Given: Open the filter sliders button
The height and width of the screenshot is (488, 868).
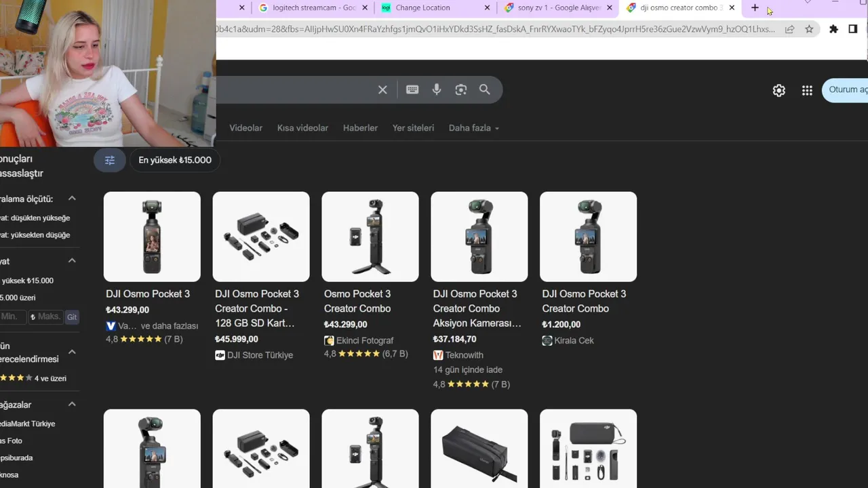Looking at the screenshot, I should pyautogui.click(x=110, y=160).
